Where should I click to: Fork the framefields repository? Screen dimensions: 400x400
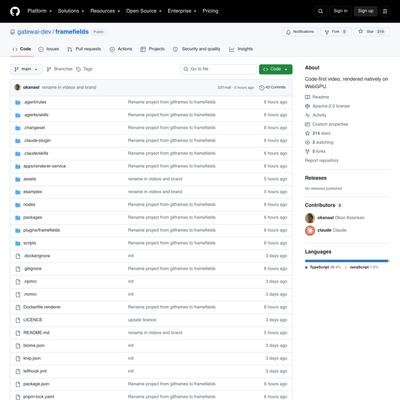click(335, 32)
